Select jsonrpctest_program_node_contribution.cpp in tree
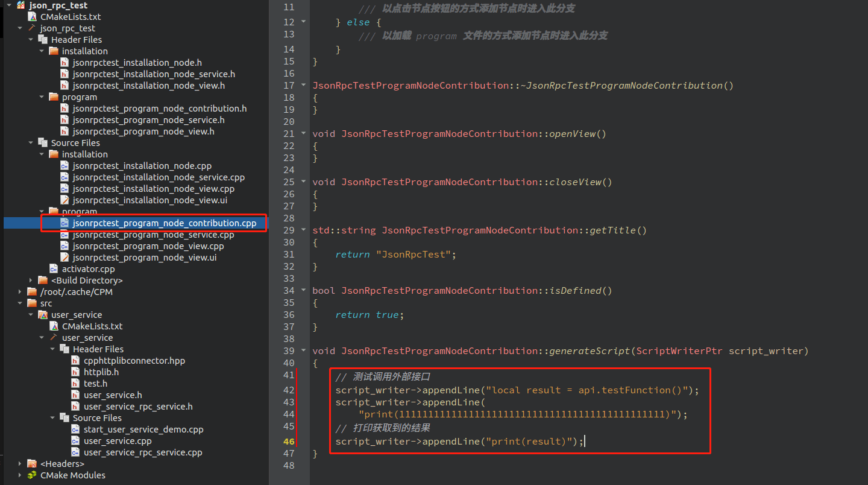 (164, 223)
